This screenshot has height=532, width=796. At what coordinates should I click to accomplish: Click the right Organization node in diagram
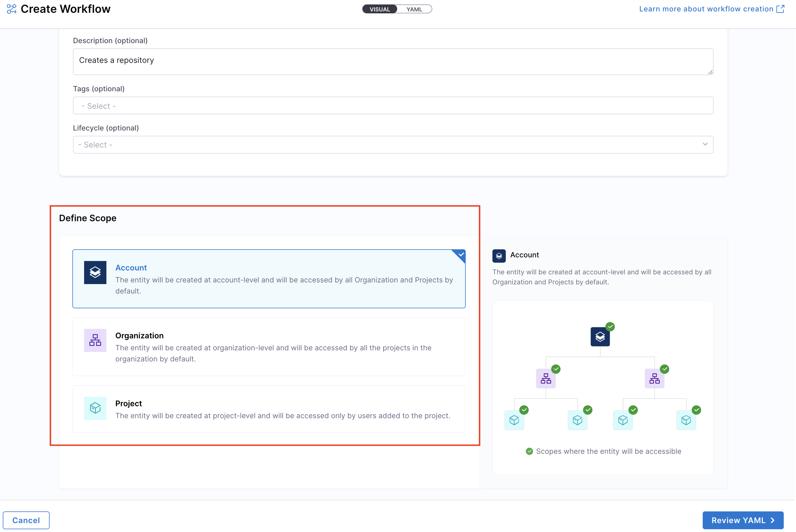pos(654,378)
